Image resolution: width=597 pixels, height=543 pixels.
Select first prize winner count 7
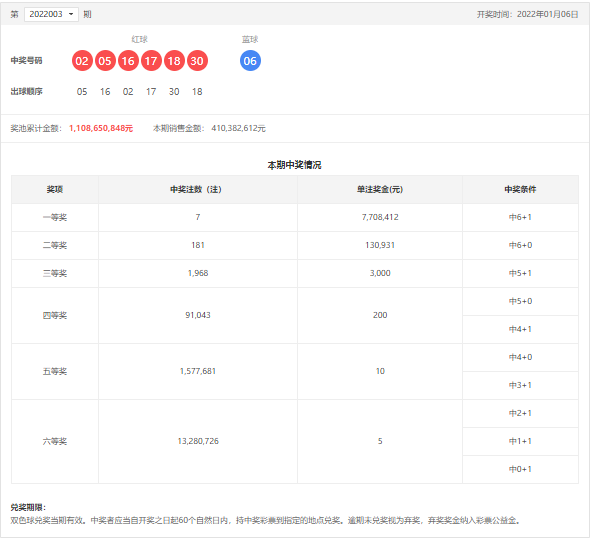[x=198, y=217]
